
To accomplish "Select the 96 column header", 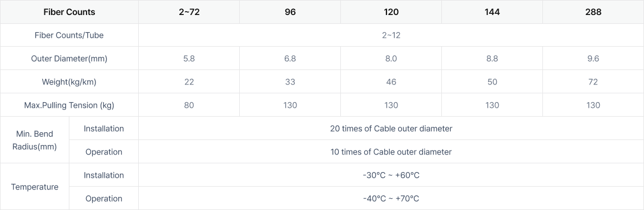I will (290, 12).
